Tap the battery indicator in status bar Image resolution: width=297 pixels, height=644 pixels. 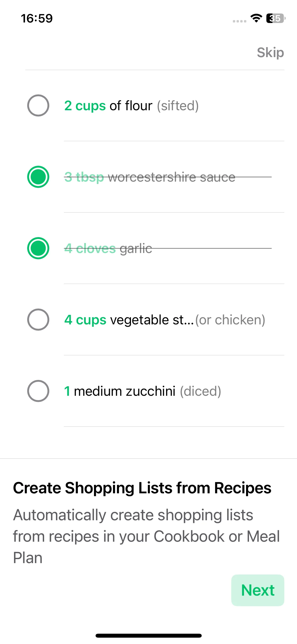tap(276, 18)
